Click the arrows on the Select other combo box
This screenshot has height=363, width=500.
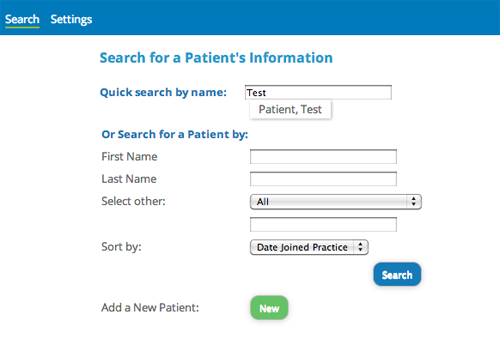coord(414,202)
